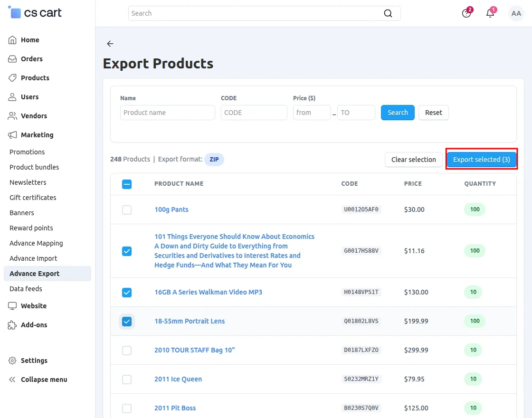Click the search magnifier icon

click(388, 13)
